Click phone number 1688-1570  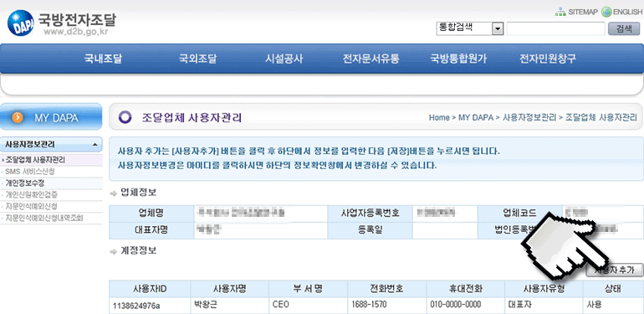(369, 306)
